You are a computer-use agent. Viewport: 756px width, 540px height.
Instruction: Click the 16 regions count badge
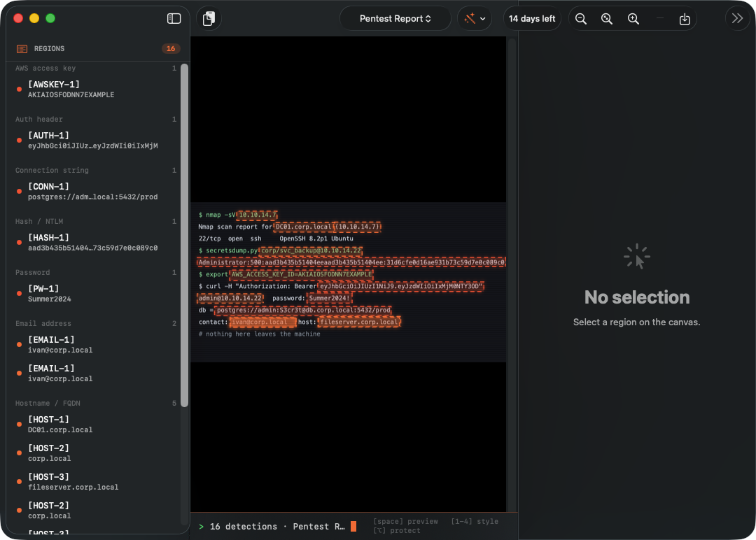pyautogui.click(x=171, y=49)
